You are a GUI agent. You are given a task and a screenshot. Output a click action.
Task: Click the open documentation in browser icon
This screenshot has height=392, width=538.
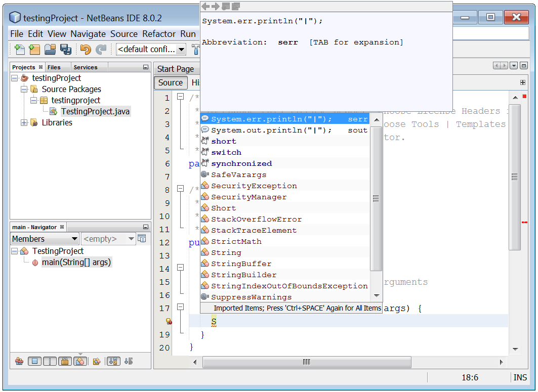tap(226, 6)
